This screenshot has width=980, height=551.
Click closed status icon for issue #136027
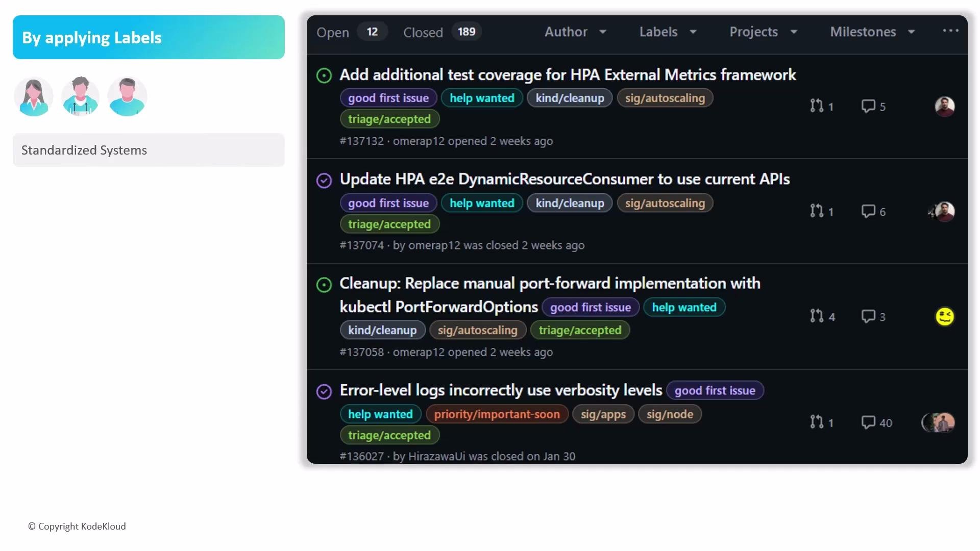[x=324, y=391]
